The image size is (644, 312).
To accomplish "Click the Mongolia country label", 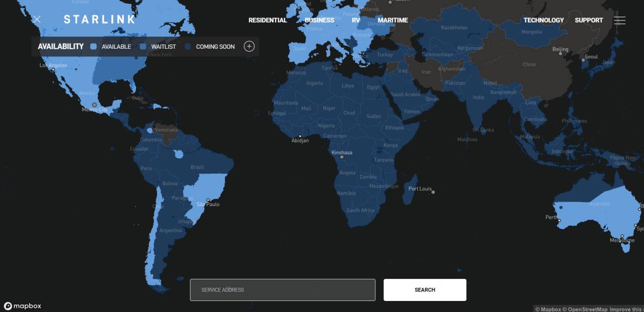I will [532, 32].
